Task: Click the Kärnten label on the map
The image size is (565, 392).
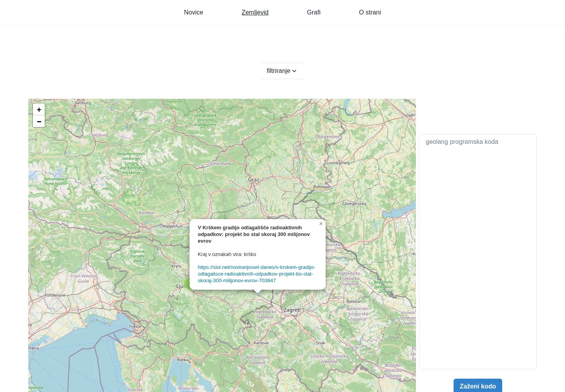Action: (146, 213)
